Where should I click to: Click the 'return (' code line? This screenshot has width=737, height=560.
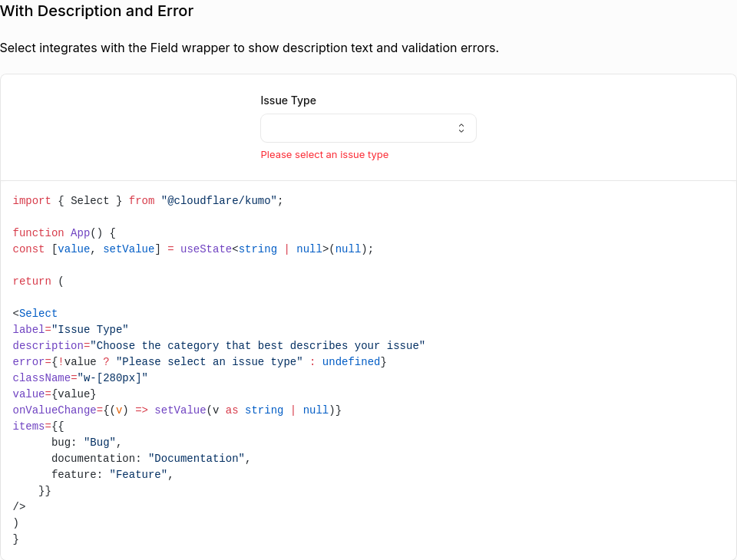38,281
